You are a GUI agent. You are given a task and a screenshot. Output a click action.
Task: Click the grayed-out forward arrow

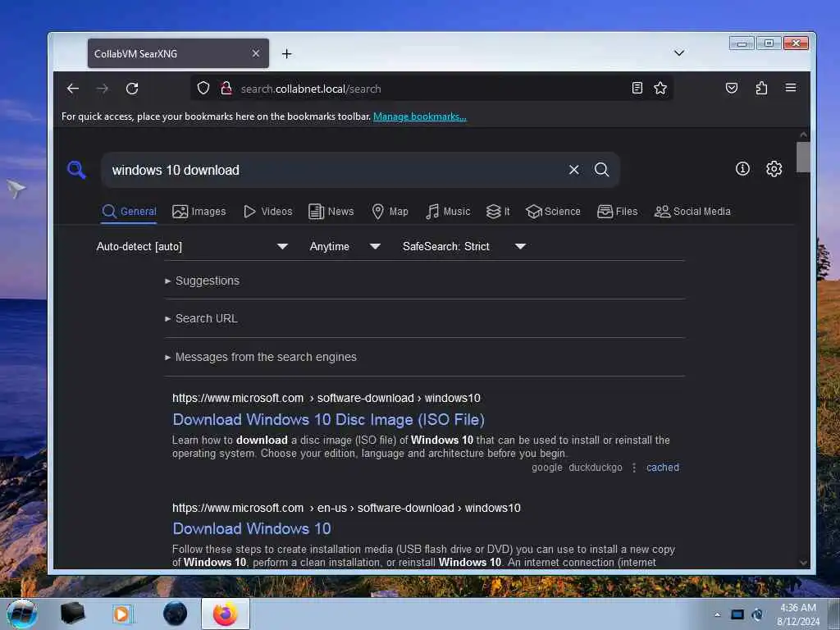(x=103, y=89)
